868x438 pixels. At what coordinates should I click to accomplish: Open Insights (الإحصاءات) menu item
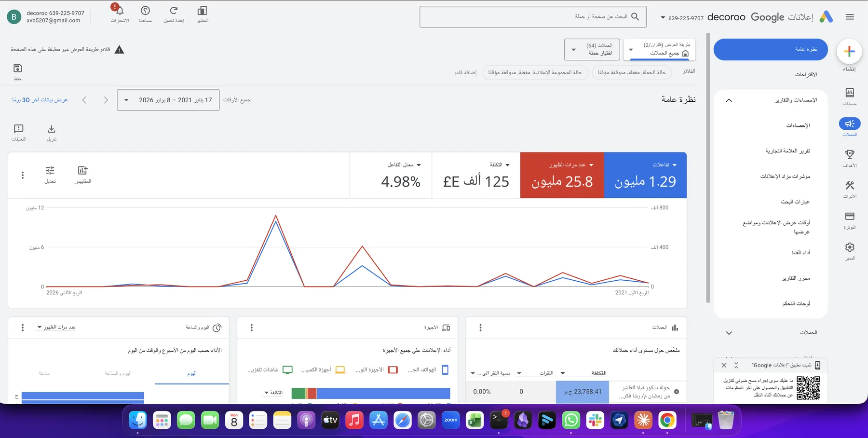(798, 125)
